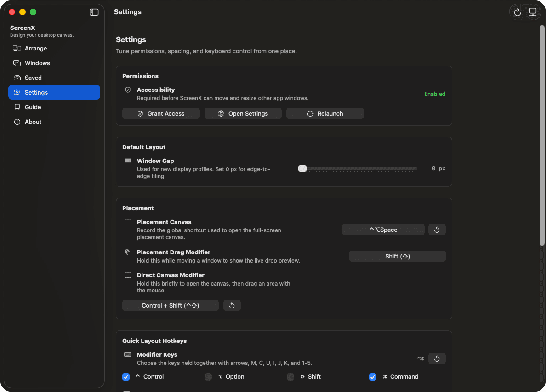Click the Placement section heading
Image resolution: width=546 pixels, height=392 pixels.
(x=138, y=208)
